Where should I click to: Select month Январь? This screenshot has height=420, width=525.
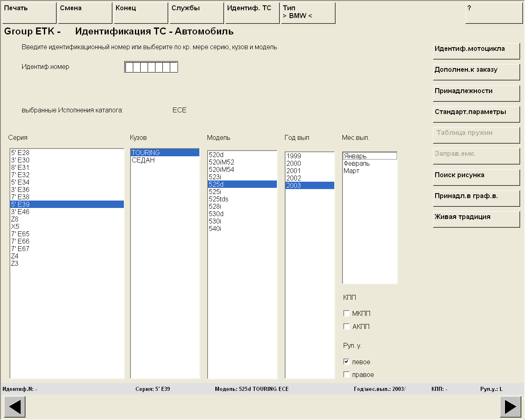coord(370,156)
